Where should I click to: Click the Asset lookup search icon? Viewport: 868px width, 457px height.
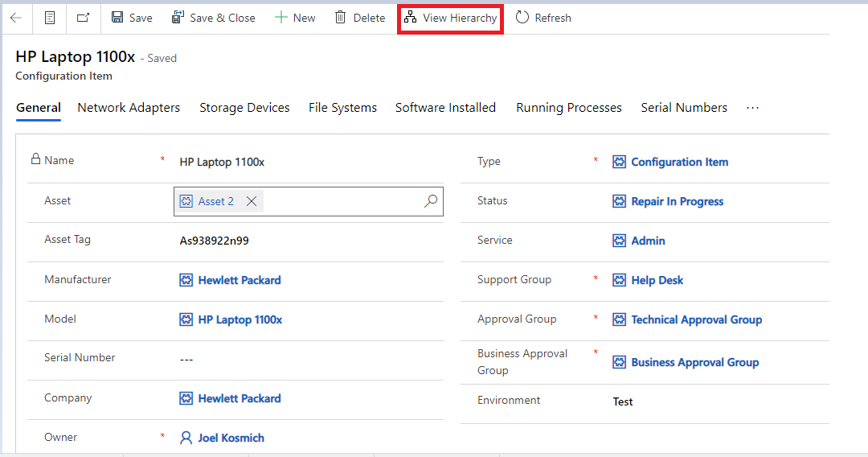[431, 201]
